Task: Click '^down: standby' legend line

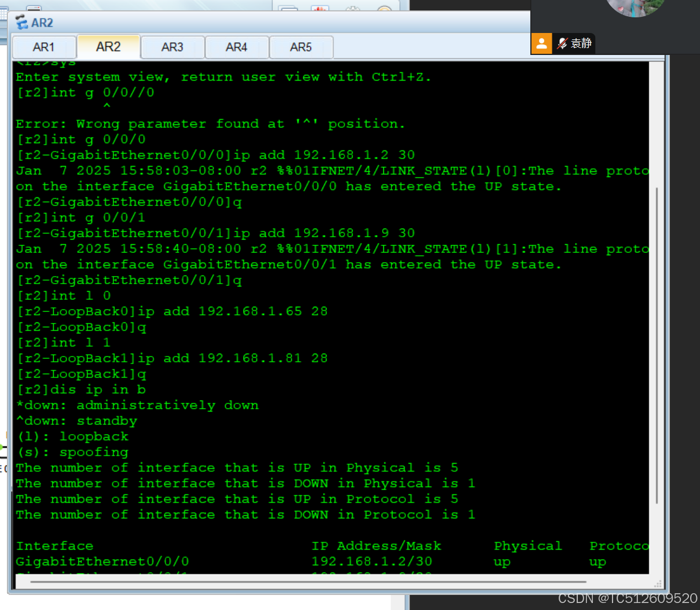Action: (x=76, y=421)
